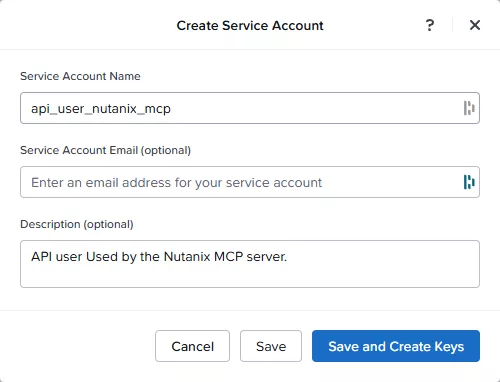
Task: Click into the Description text area
Action: point(250,264)
